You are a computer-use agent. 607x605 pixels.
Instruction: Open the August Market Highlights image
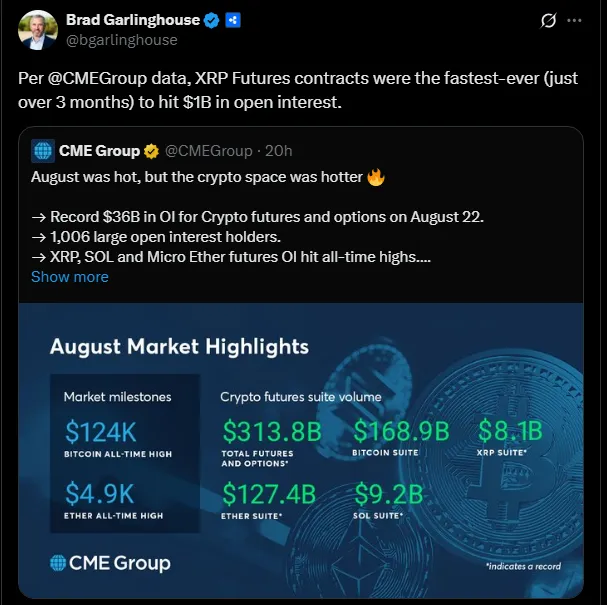[301, 451]
